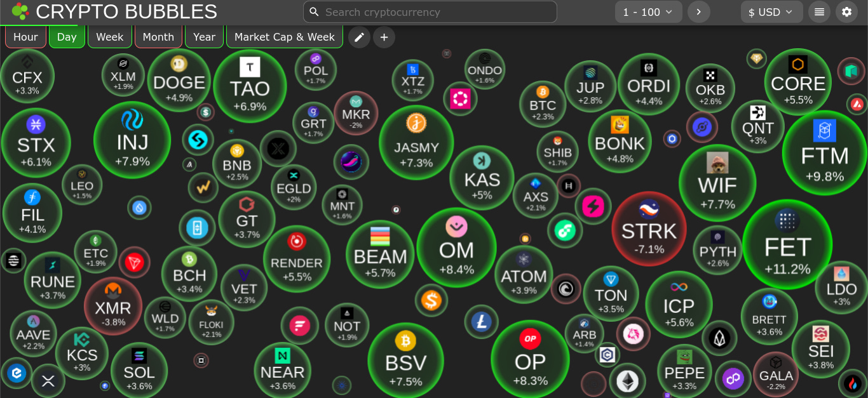868x398 pixels.
Task: Select the STX bubble
Action: (x=36, y=142)
